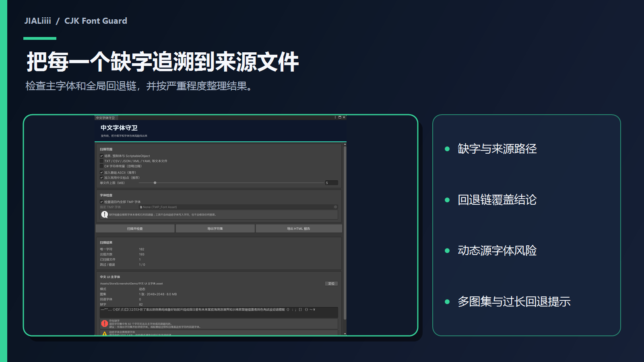644x362 pixels.
Task: Click the bullet text 回退链覆盖结论
Action: [497, 200]
